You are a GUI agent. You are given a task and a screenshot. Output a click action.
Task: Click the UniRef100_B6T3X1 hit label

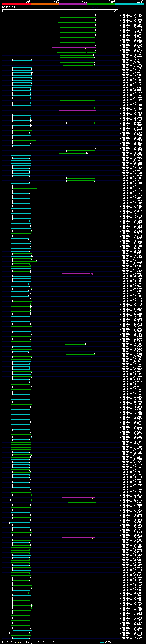pyautogui.click(x=131, y=469)
